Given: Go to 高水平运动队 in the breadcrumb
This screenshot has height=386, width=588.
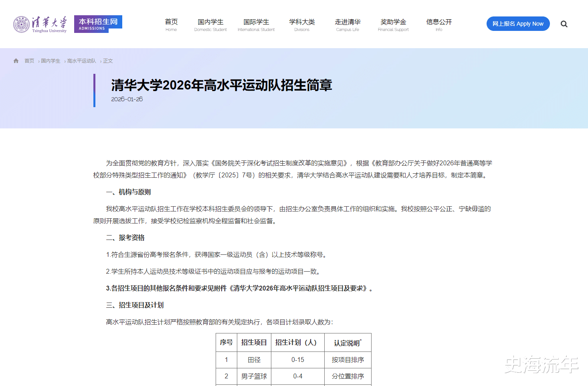Looking at the screenshot, I should 81,61.
